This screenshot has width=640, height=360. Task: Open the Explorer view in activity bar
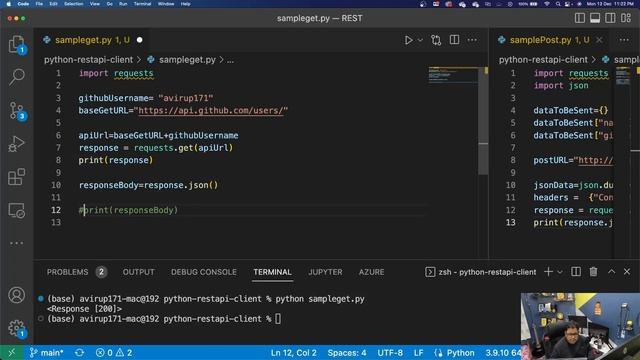tap(16, 44)
